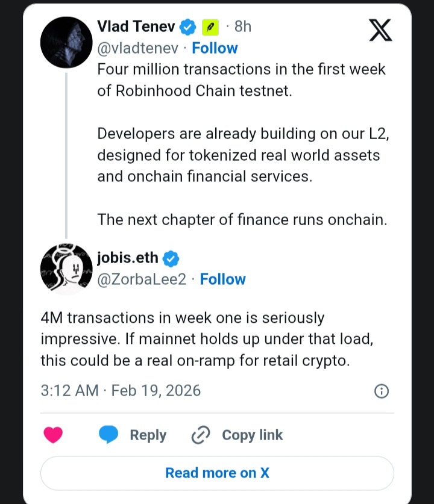The width and height of the screenshot is (434, 504).
Task: Click the verified badge next to jobis.eth
Action: click(171, 258)
